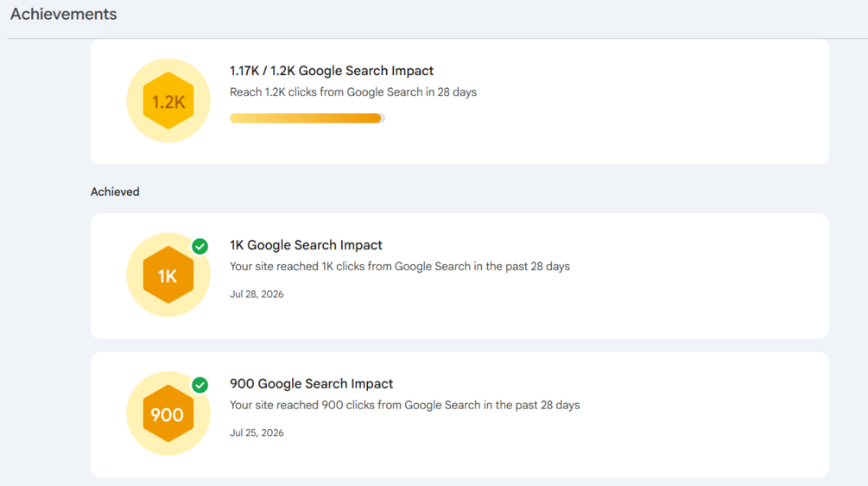Click the green checkmark on 900 badge
The image size is (868, 486).
[200, 385]
